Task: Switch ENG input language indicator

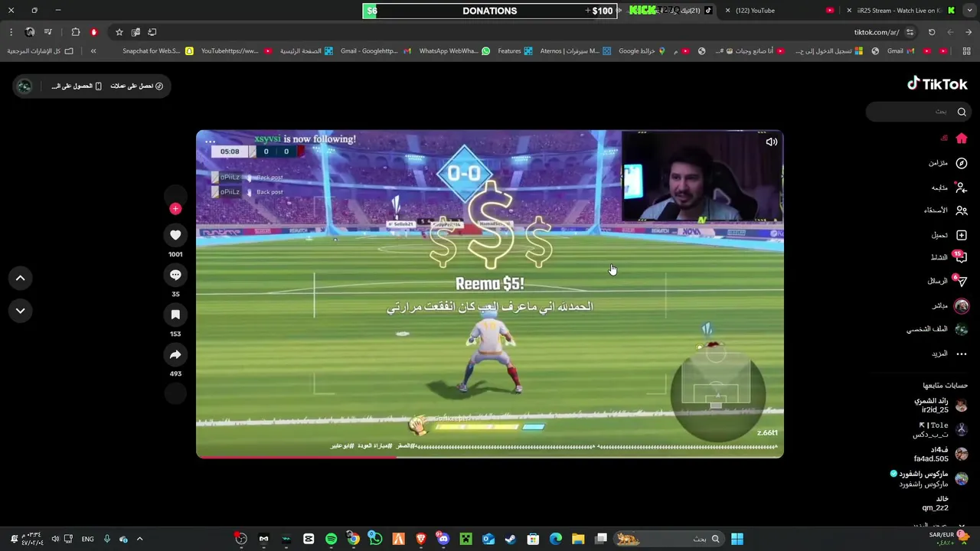Action: (87, 539)
